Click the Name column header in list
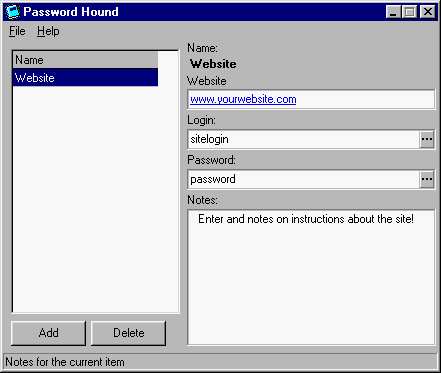The height and width of the screenshot is (373, 441). (x=86, y=60)
